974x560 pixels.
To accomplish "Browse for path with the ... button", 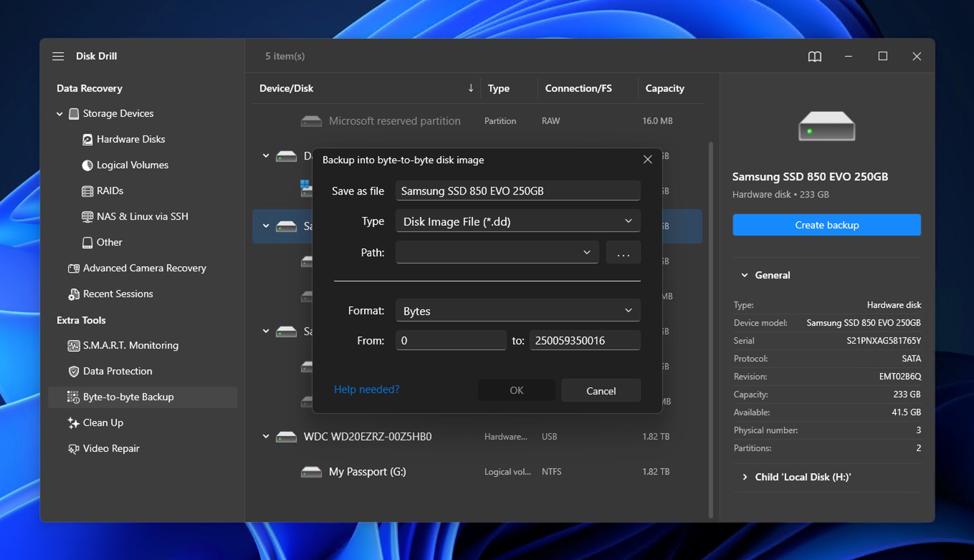I will click(623, 252).
